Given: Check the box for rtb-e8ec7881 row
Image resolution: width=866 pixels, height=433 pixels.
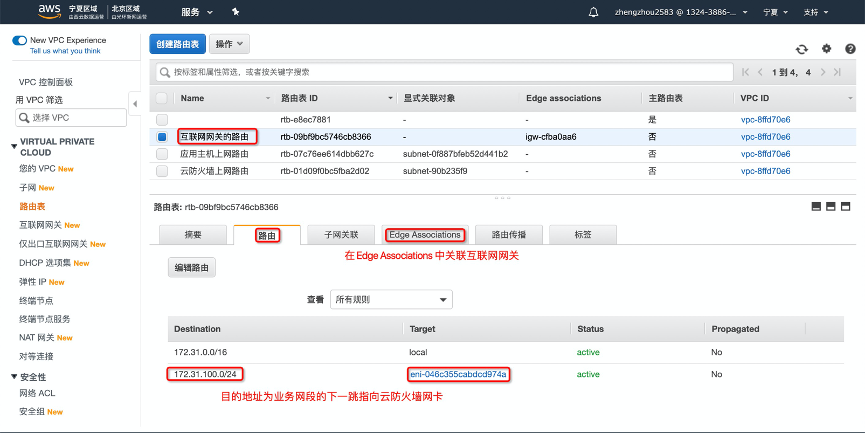Looking at the screenshot, I should [x=162, y=119].
